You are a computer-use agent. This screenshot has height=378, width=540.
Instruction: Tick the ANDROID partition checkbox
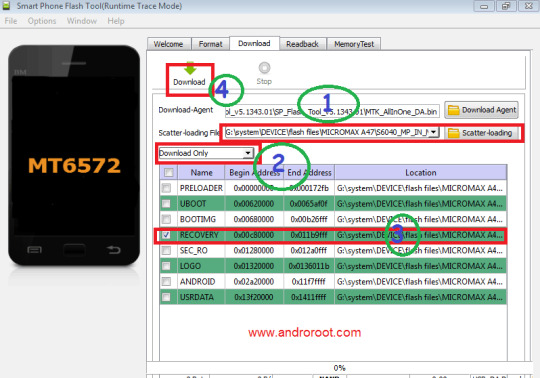click(x=166, y=282)
